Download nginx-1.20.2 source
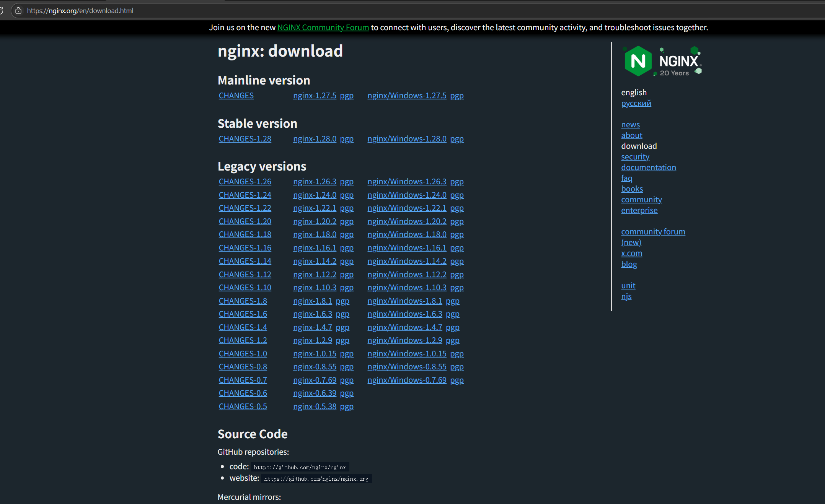The image size is (825, 504). pos(315,221)
